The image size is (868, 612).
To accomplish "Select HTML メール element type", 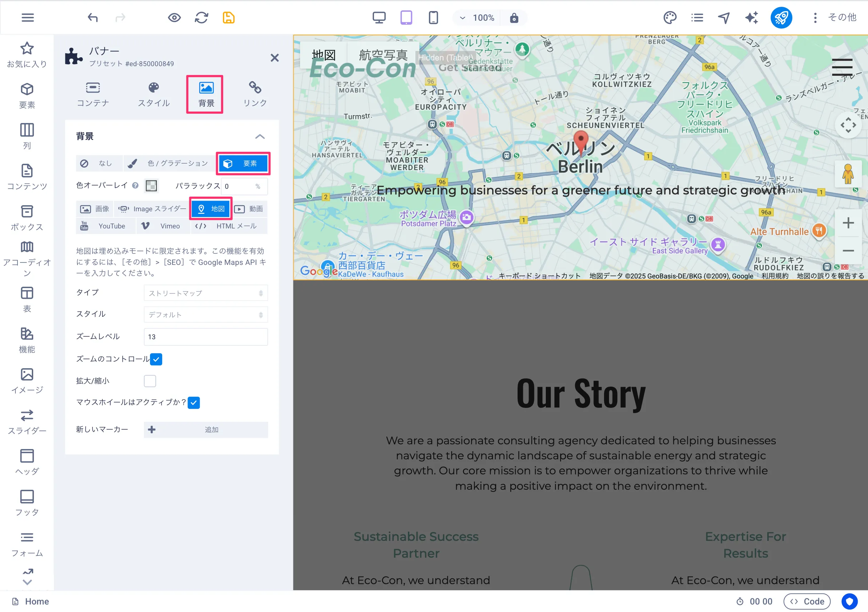I will coord(229,226).
